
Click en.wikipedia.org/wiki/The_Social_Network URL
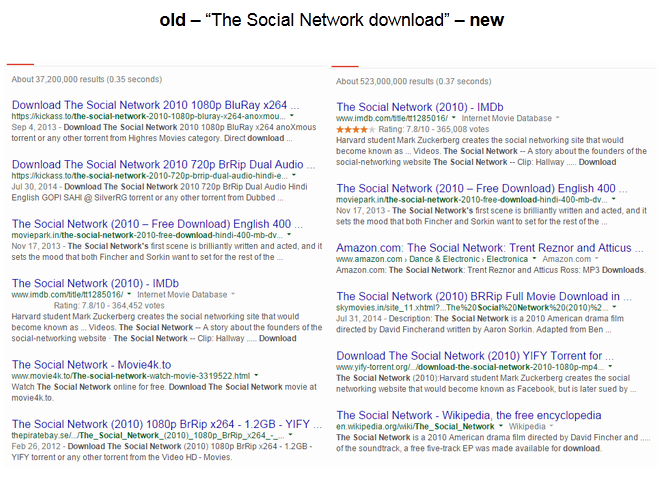coord(415,426)
